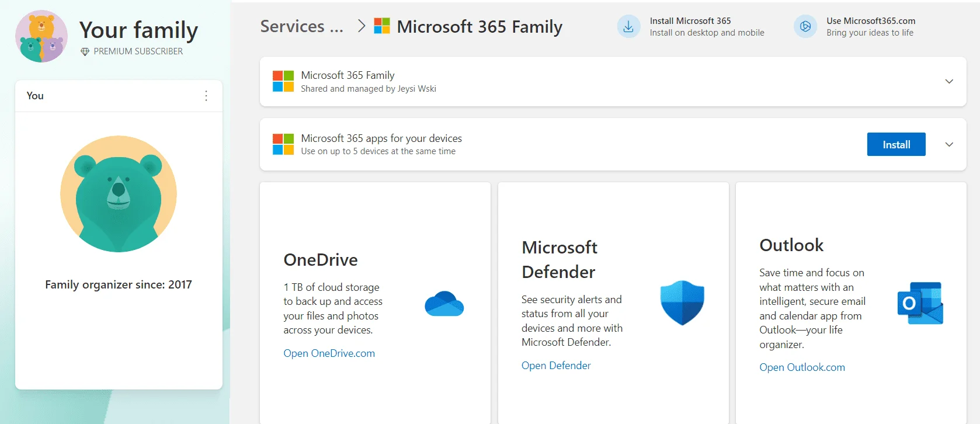Click Shared and managed by Jeysi Wski
The image size is (980, 424).
click(369, 89)
